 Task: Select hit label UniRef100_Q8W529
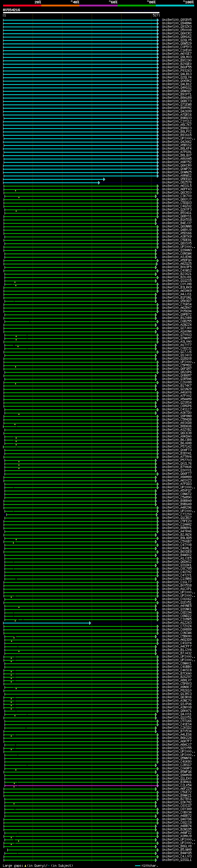tap(177, 43)
